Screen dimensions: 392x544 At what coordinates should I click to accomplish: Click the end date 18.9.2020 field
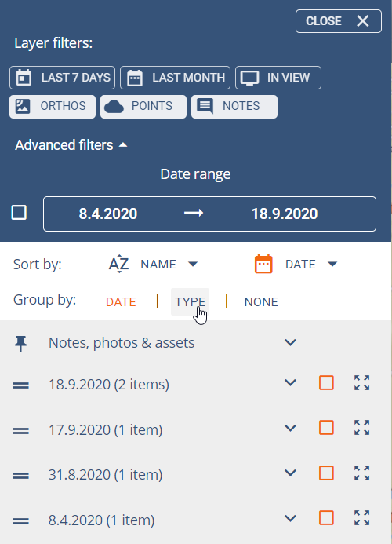coord(285,214)
